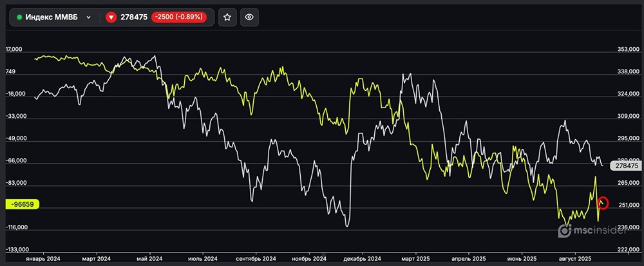Click the red circle marker on chart
644x266 pixels.
[x=603, y=203]
